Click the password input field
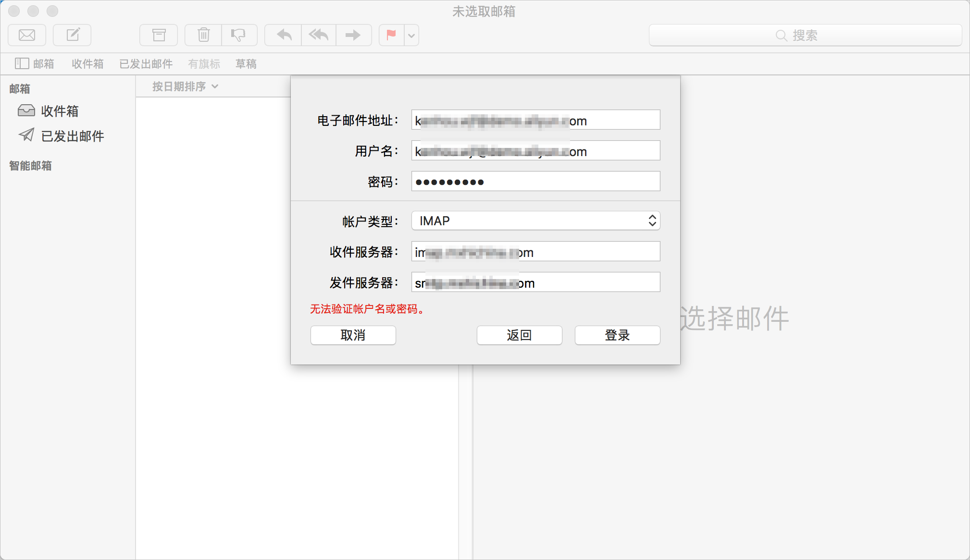970x560 pixels. pos(534,182)
